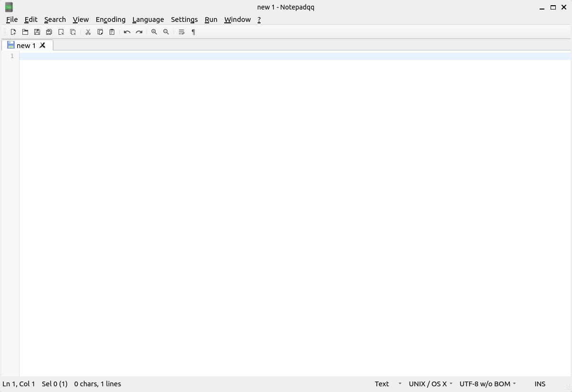The width and height of the screenshot is (572, 392).
Task: Zoom in using the magnifier icon
Action: [x=154, y=32]
